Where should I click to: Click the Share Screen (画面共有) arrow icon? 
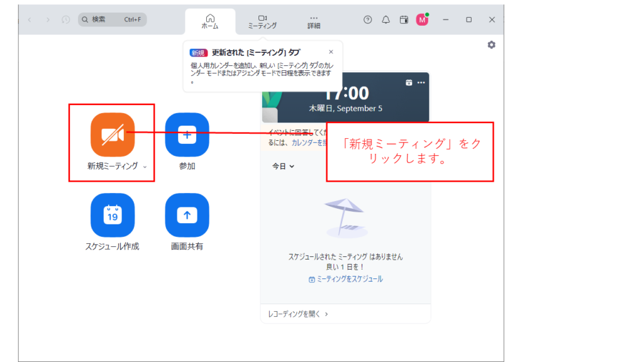click(187, 215)
